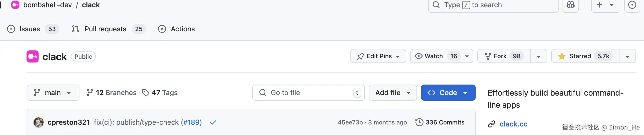Expand the Fork options dropdown arrow

pos(539,56)
